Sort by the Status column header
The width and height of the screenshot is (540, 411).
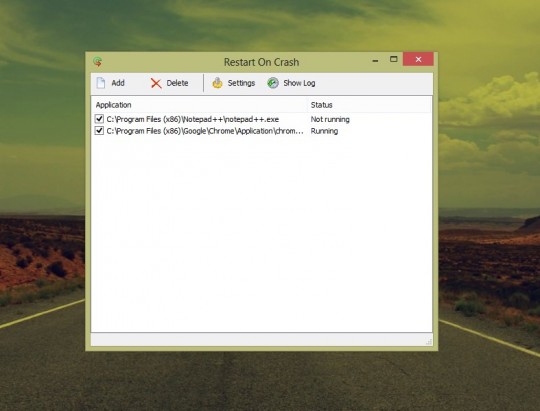(x=370, y=105)
